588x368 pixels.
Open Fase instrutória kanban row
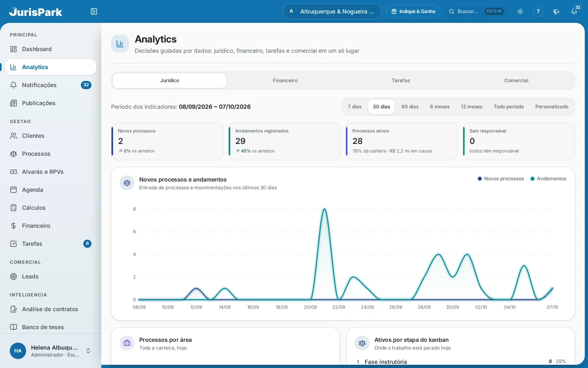point(461,361)
